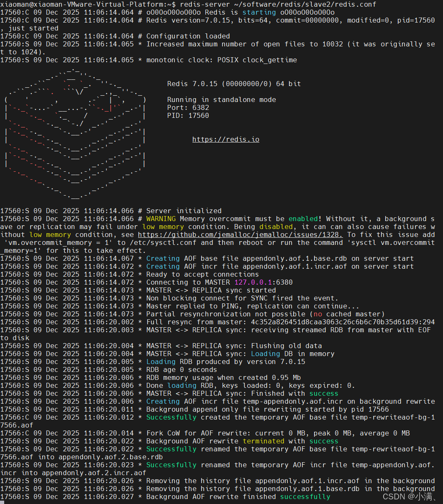443x504 pixels.
Task: Click 'rewriting started by pid 17566' line
Action: 195,409
